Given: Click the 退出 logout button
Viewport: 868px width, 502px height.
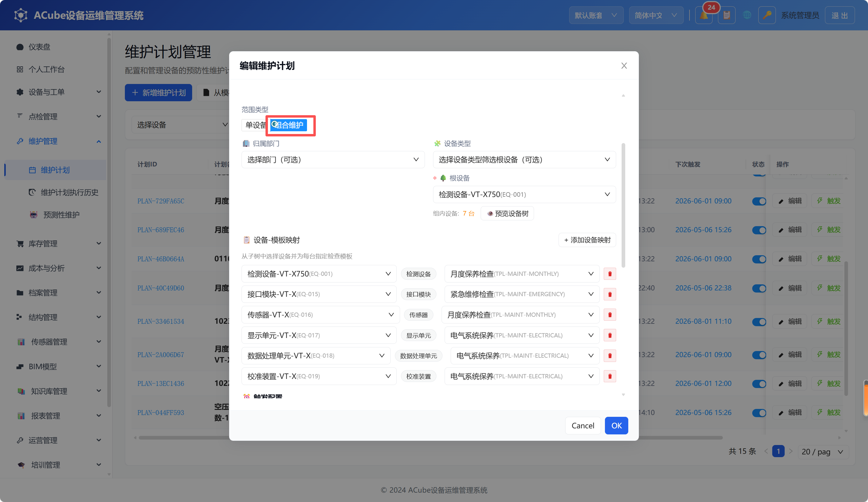Looking at the screenshot, I should click(840, 15).
